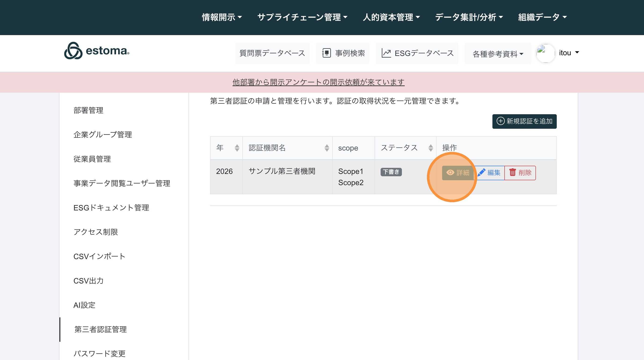
Task: Open the 各種参考資料 dropdown
Action: (x=498, y=54)
